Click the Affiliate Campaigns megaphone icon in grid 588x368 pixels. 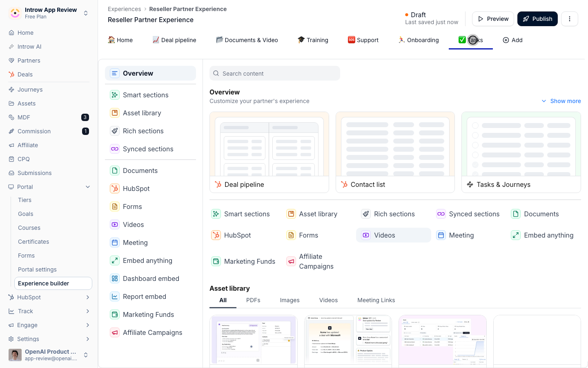[x=291, y=261]
